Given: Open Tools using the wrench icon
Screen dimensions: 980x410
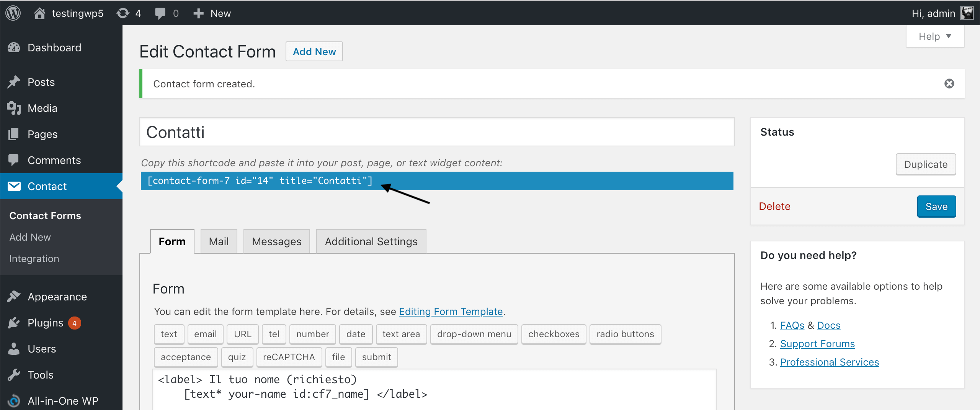Looking at the screenshot, I should pyautogui.click(x=14, y=374).
